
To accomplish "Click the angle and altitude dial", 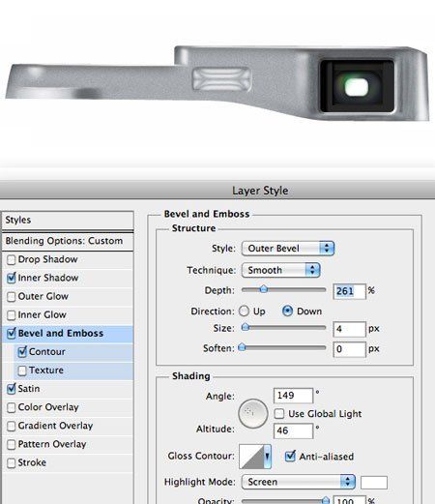I will click(253, 414).
